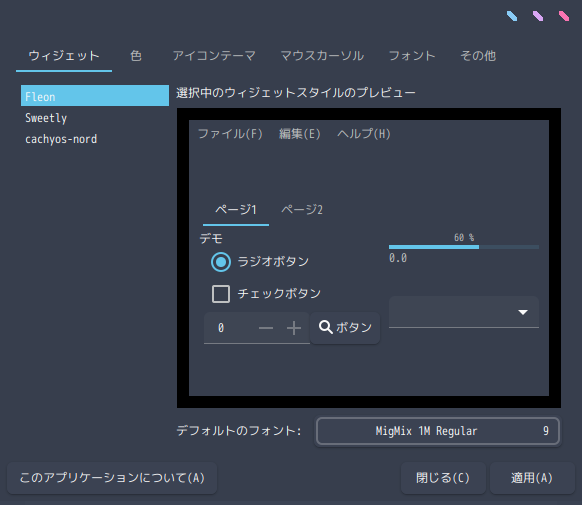Open the empty preview combo box
Viewport: 582px width, 505px height.
point(464,312)
